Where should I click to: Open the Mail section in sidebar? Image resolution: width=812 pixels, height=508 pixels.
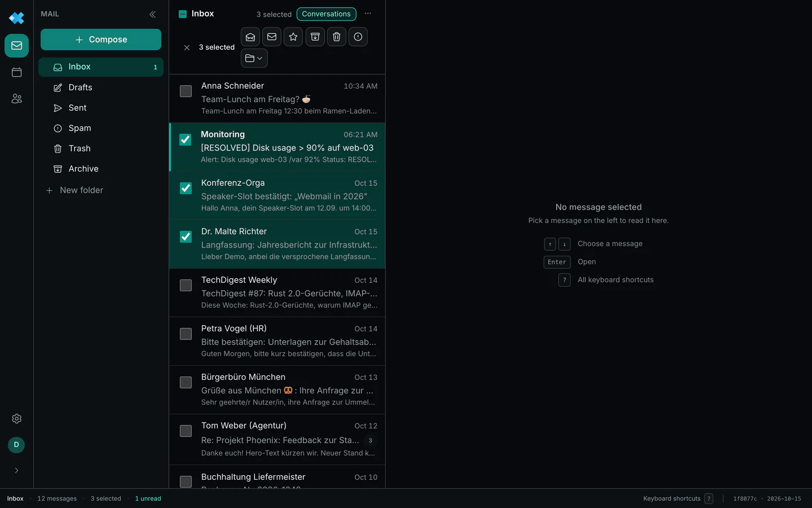(16, 46)
